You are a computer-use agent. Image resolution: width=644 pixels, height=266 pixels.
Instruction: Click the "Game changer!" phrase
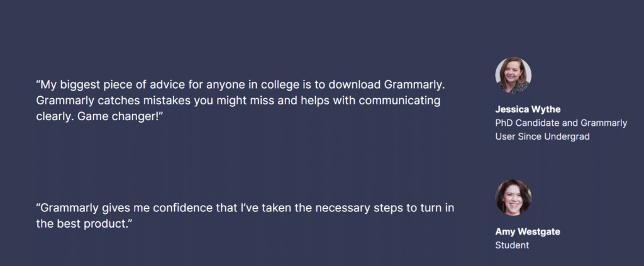(121, 116)
